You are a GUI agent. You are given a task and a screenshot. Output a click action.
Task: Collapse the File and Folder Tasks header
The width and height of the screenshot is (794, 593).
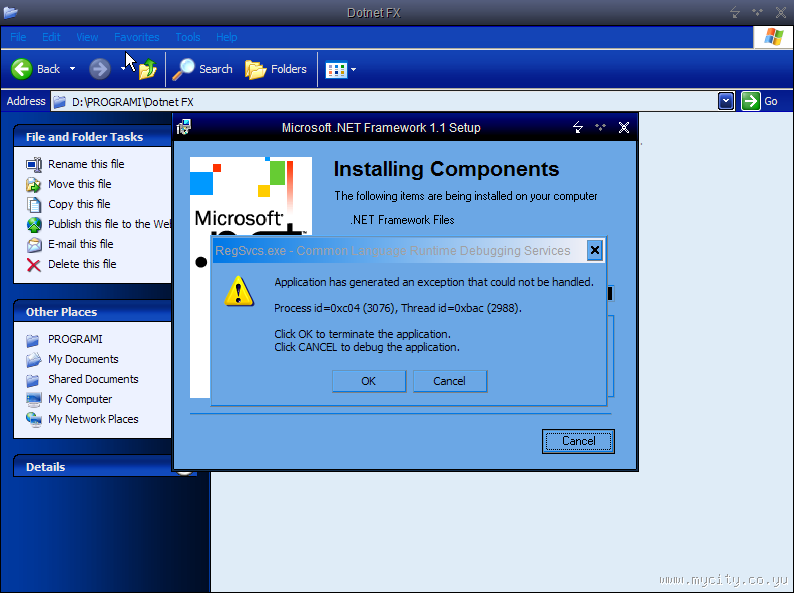click(93, 137)
